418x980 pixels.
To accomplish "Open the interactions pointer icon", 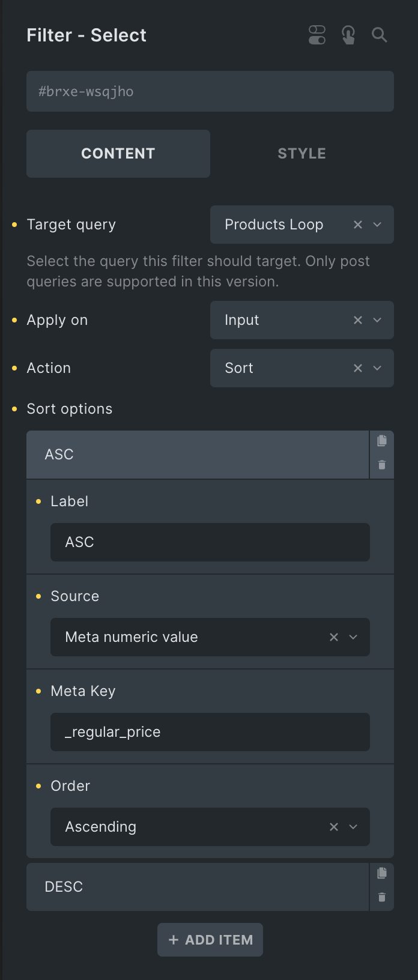I will tap(348, 35).
